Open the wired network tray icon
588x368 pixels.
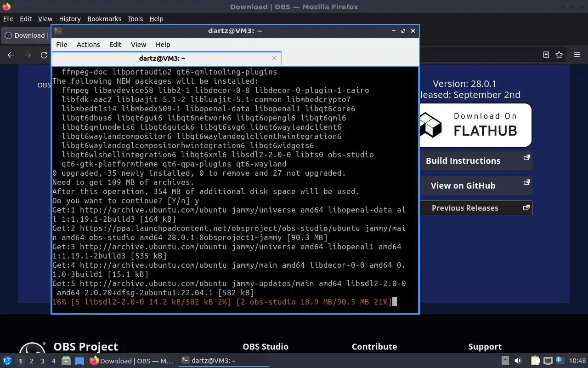coord(548,361)
